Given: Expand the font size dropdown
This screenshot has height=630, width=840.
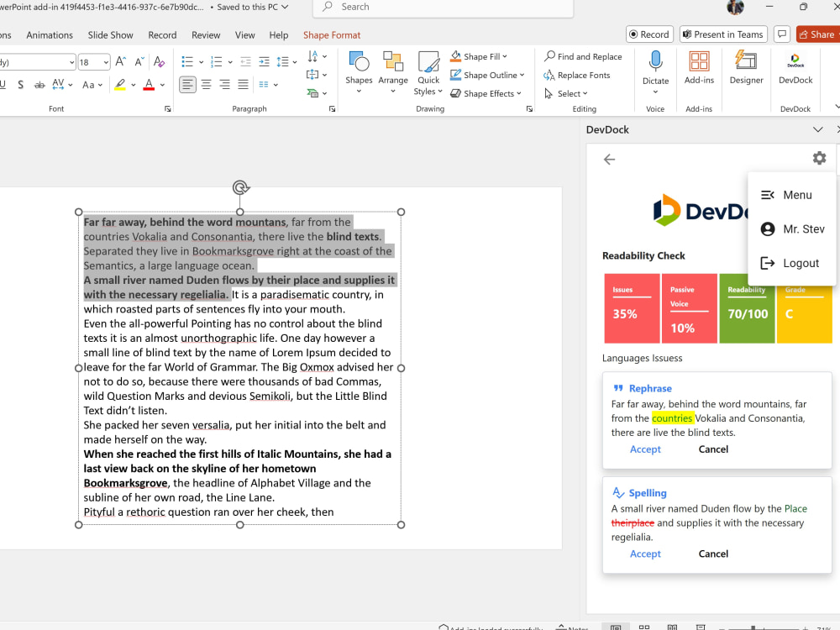Looking at the screenshot, I should (106, 63).
